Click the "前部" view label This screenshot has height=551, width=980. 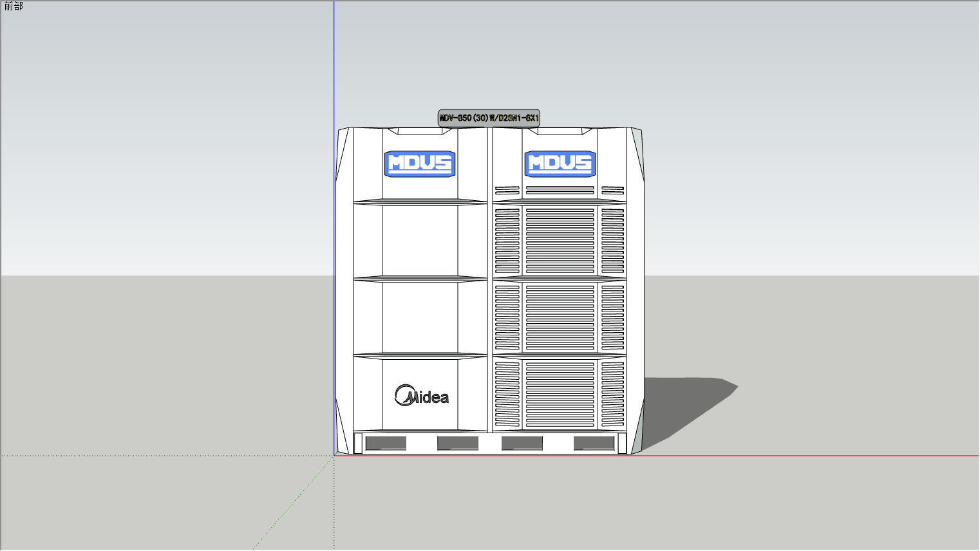click(13, 6)
